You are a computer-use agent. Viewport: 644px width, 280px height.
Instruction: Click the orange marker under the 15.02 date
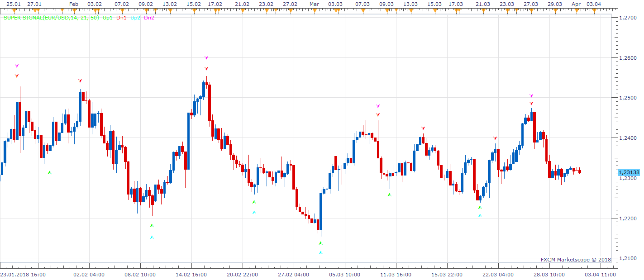coord(193,10)
